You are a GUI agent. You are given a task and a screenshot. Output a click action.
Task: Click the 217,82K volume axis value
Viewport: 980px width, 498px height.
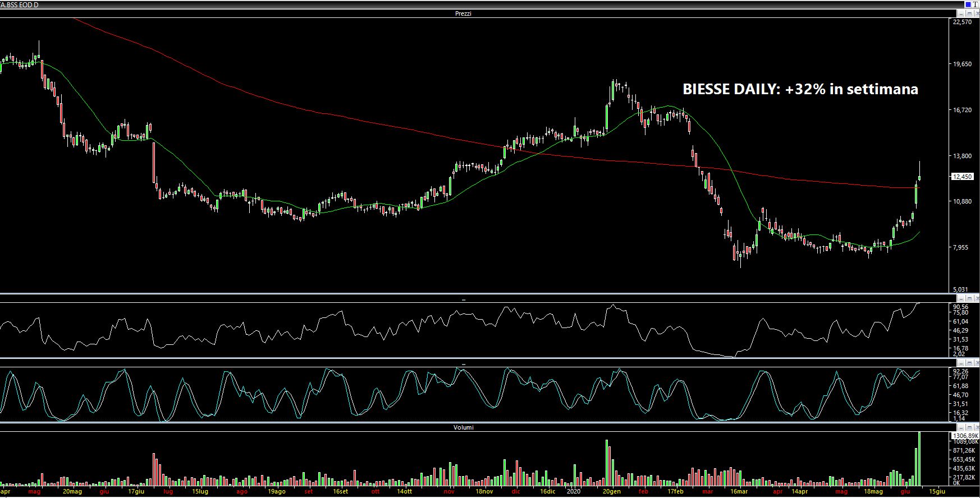(964, 477)
